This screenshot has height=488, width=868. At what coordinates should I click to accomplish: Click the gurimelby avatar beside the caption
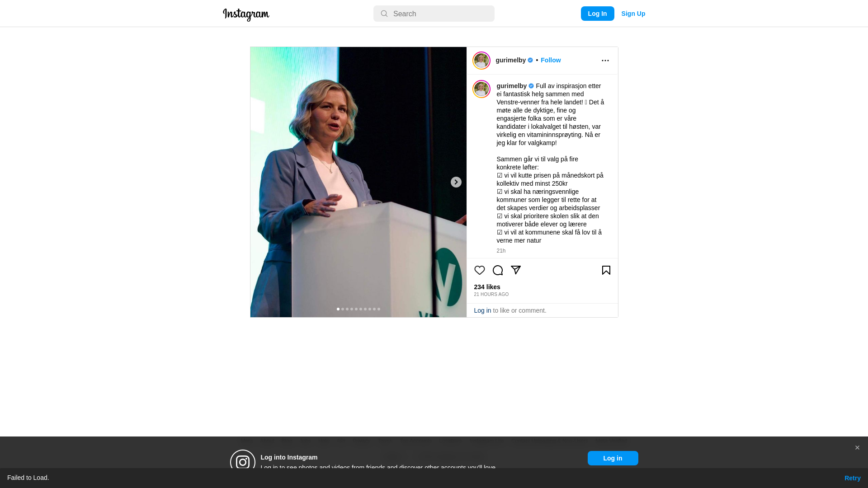tap(481, 89)
